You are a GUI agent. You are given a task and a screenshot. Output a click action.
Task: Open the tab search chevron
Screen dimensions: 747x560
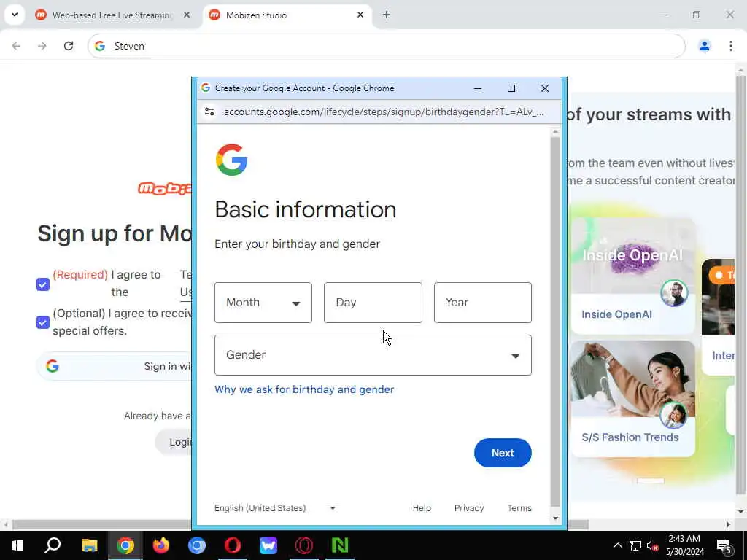15,15
